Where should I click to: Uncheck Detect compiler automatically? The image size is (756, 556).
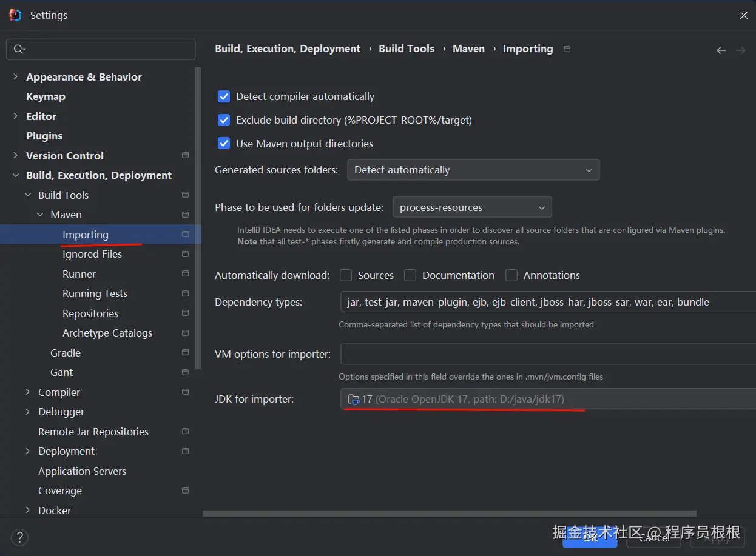pos(224,96)
